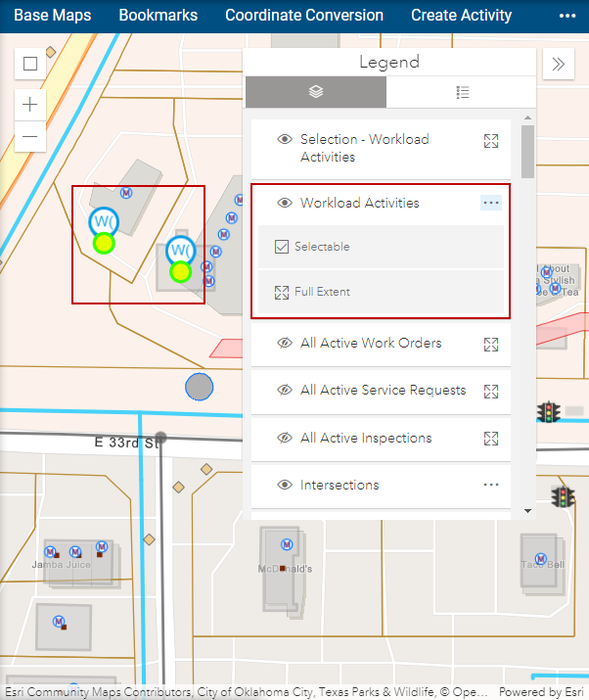589x700 pixels.
Task: Zoom to extent of All Active Work Orders
Action: coord(491,344)
